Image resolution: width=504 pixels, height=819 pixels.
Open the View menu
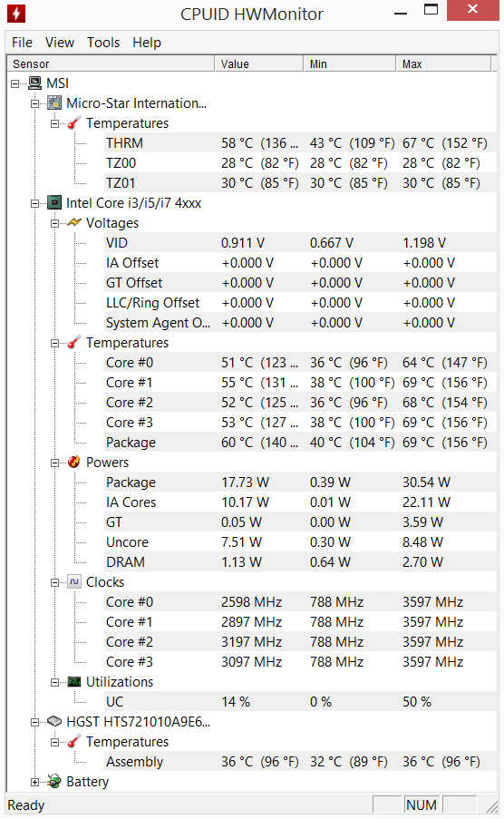click(x=60, y=43)
